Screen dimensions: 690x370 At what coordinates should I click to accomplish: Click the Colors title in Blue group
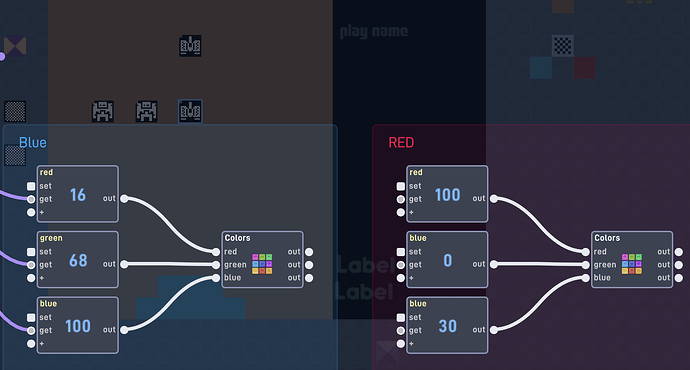pos(237,238)
